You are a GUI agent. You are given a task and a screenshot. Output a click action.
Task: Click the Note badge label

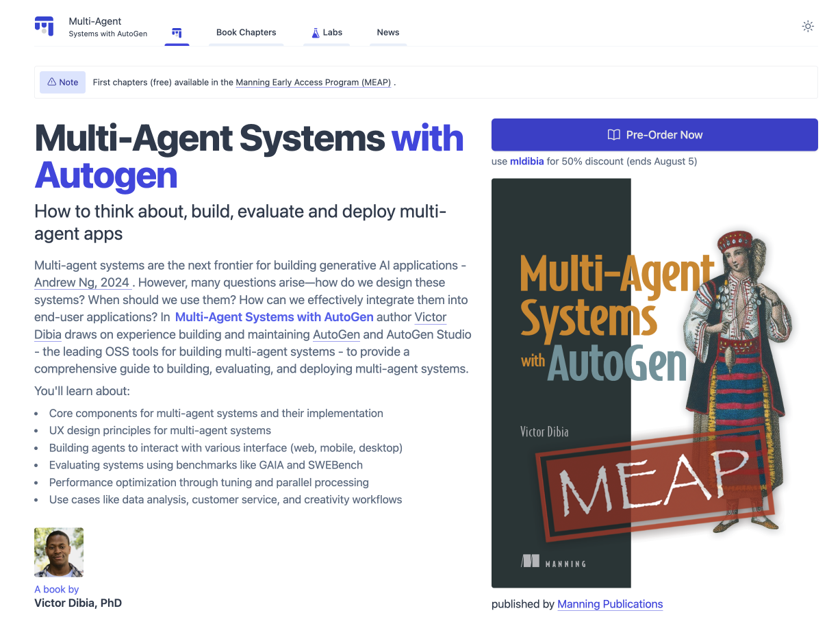62,82
